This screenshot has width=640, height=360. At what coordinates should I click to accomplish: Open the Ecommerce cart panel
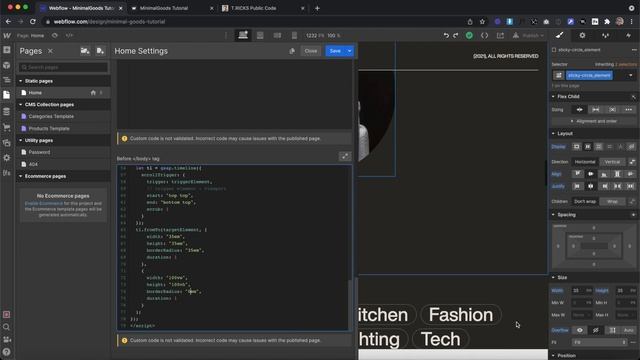tap(7, 127)
